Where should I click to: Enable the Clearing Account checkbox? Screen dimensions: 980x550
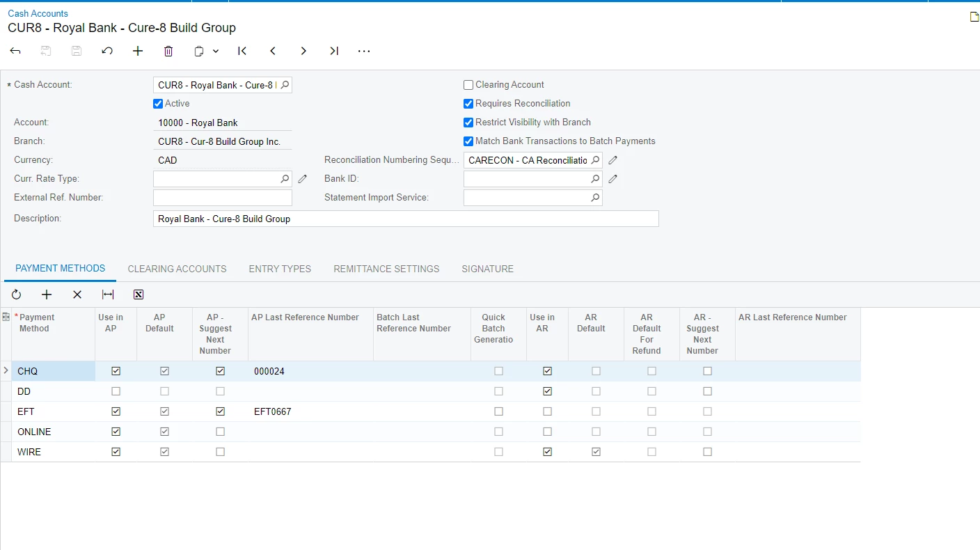(x=468, y=84)
